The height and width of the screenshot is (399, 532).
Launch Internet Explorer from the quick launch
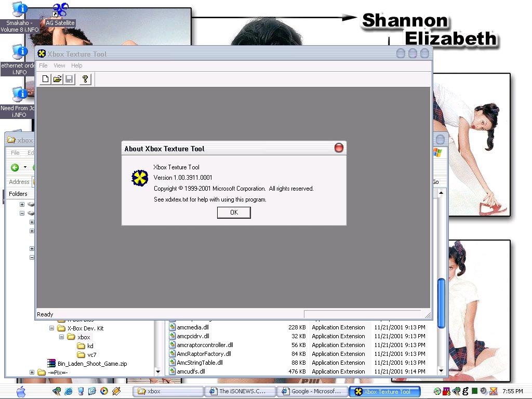tap(68, 391)
